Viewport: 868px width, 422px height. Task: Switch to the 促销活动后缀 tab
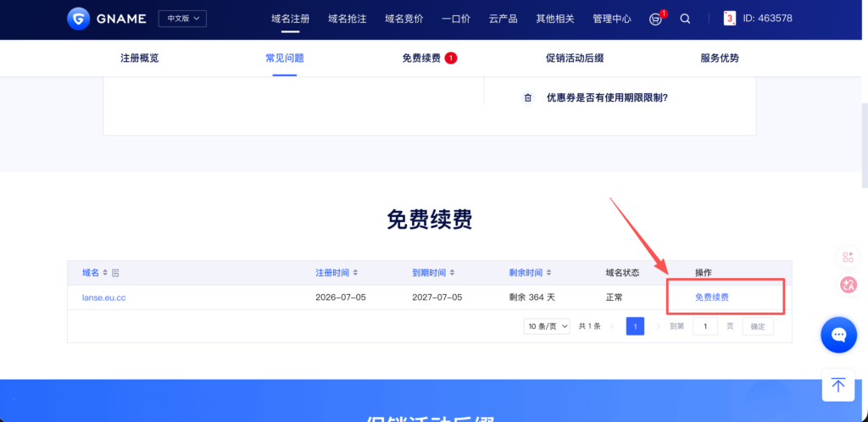coord(575,58)
